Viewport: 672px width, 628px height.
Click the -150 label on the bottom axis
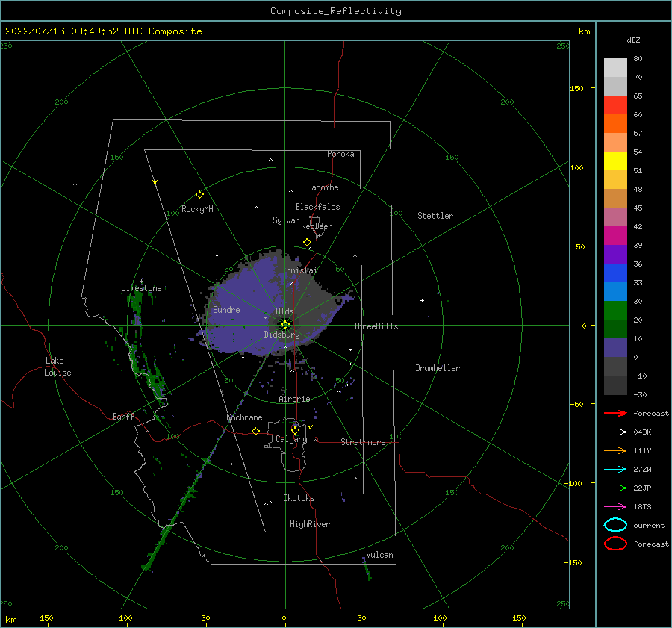pyautogui.click(x=44, y=618)
